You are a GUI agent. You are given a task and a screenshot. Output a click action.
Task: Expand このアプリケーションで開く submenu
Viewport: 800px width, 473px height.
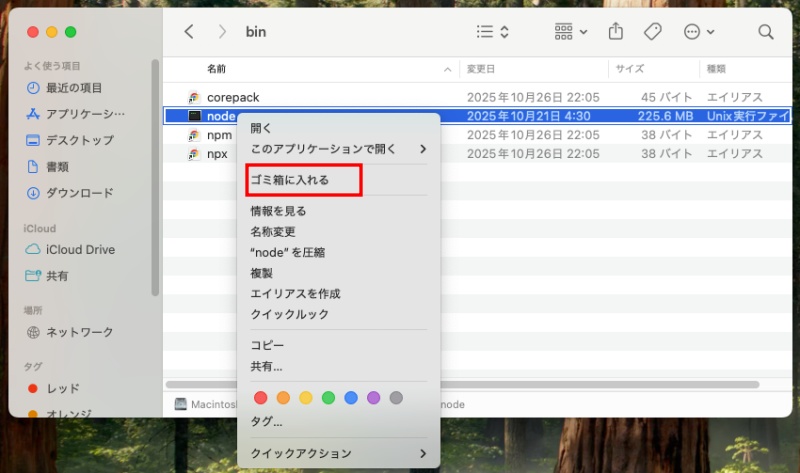click(x=338, y=149)
